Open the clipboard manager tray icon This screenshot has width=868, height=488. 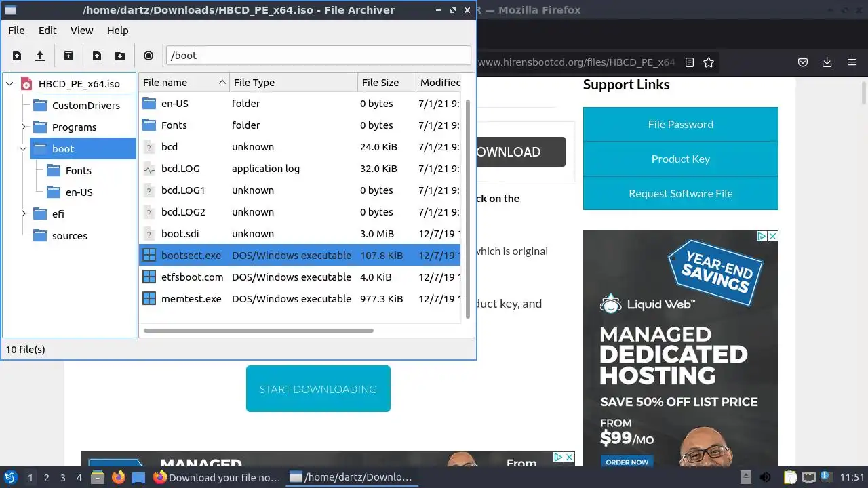point(789,477)
